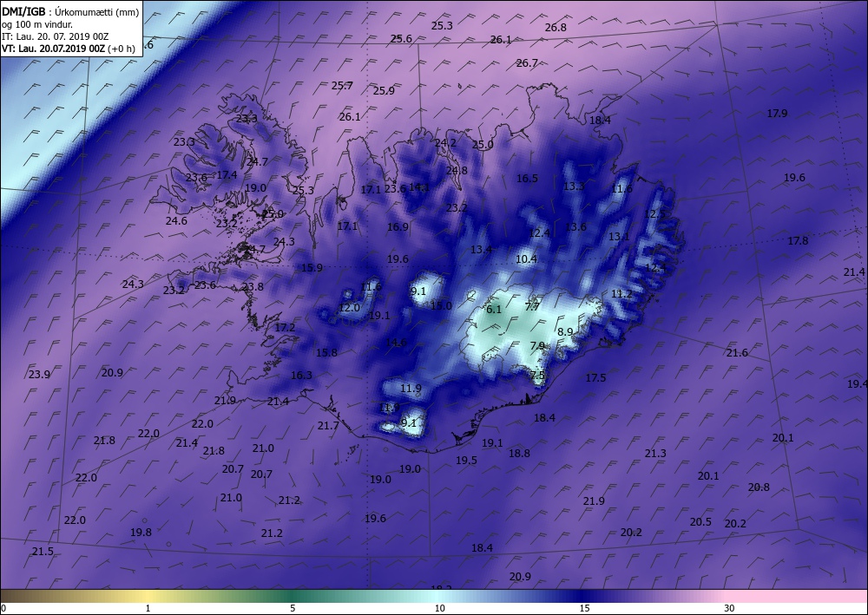This screenshot has height=615, width=868.
Task: Click the '15' label on the color scale
Action: tap(584, 608)
